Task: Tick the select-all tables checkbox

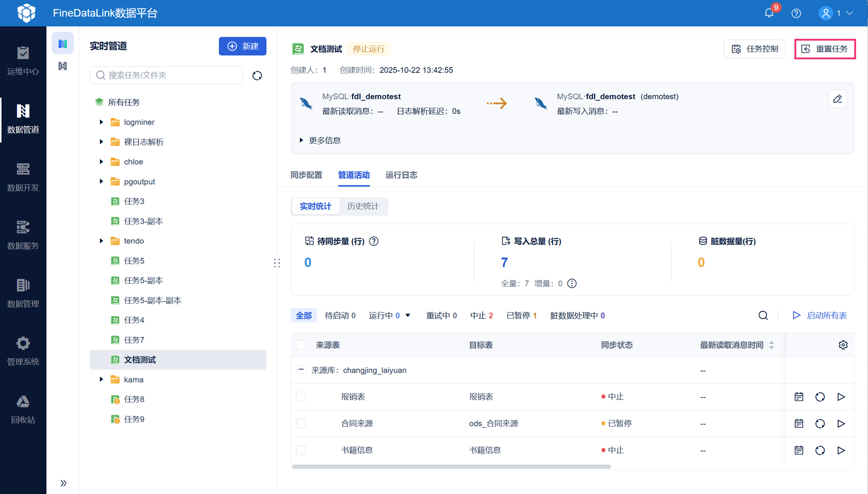Action: [301, 345]
